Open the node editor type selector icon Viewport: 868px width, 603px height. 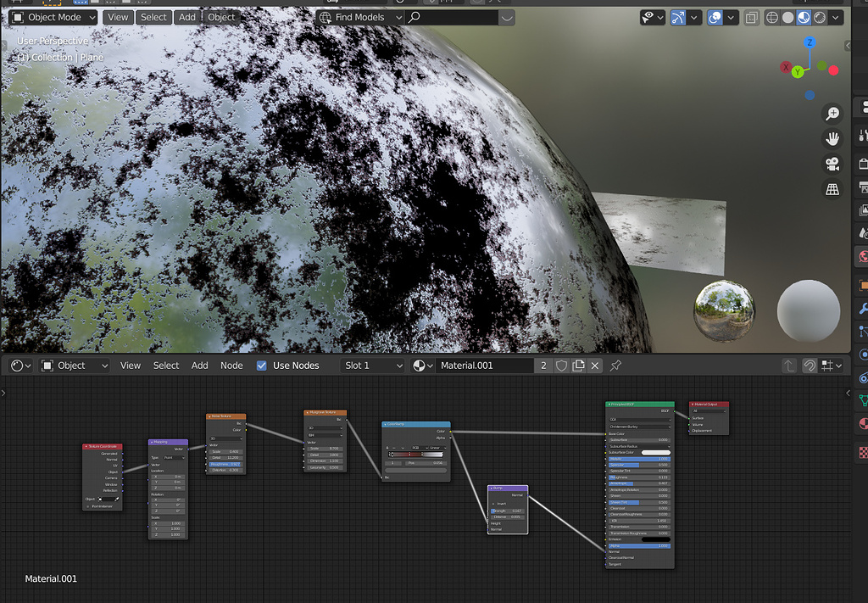(20, 366)
